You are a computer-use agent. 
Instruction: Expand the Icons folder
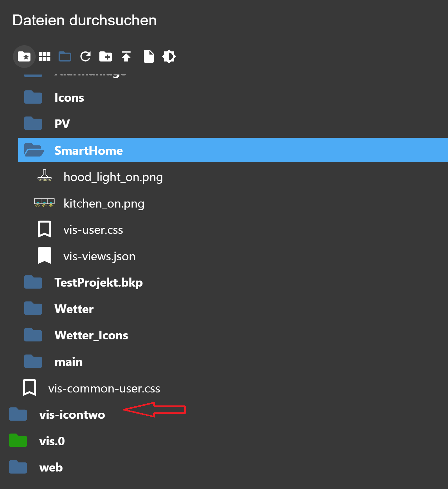tap(33, 97)
